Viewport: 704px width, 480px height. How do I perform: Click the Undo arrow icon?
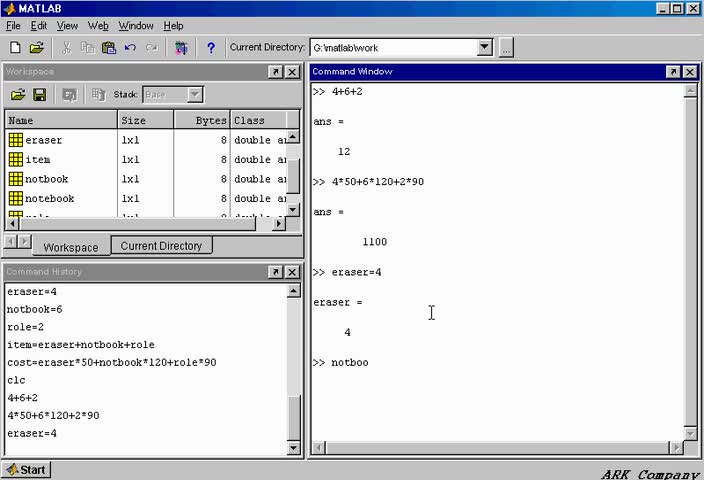[130, 48]
